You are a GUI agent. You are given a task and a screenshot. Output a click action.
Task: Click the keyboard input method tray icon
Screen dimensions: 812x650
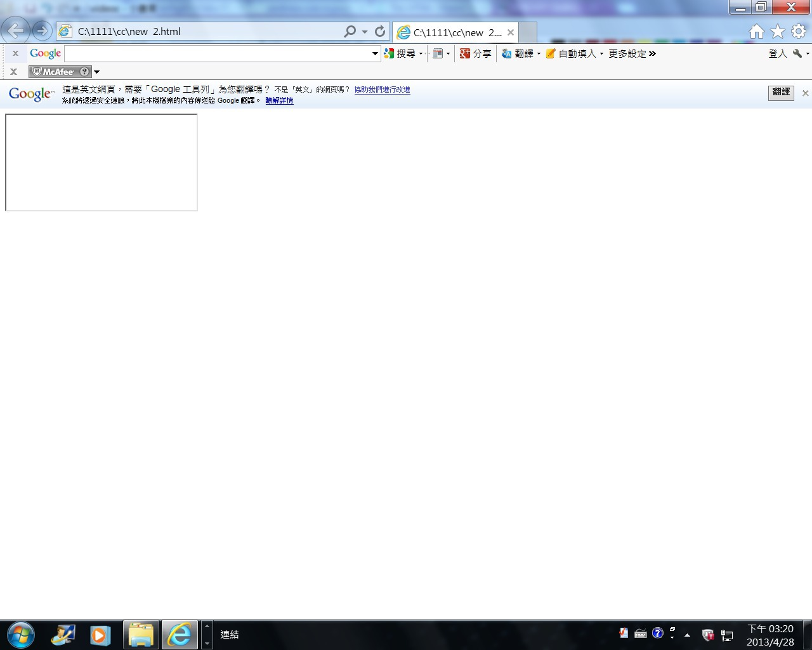(x=641, y=633)
